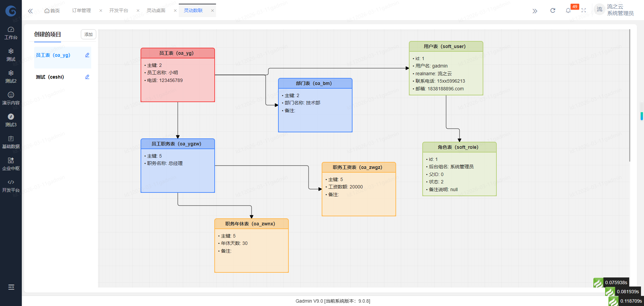
Task: Click edit icon next to 测试 (ceshi)
Action: click(x=87, y=77)
